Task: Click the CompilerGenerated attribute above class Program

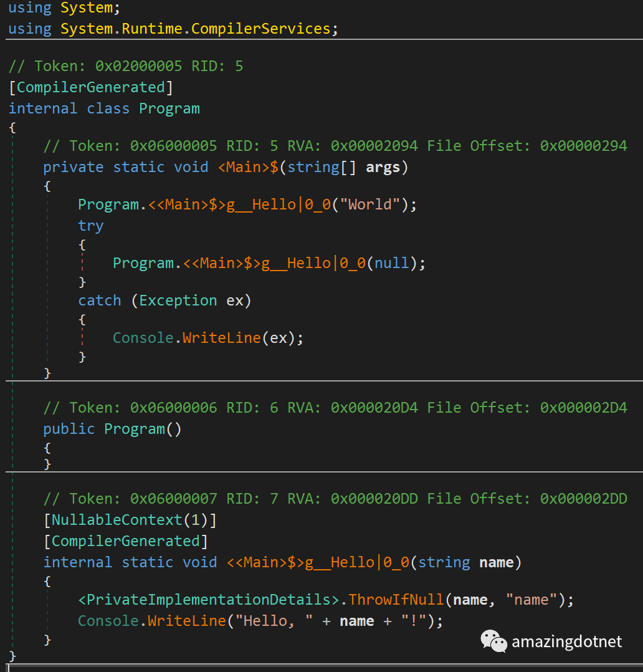Action: pyautogui.click(x=91, y=87)
